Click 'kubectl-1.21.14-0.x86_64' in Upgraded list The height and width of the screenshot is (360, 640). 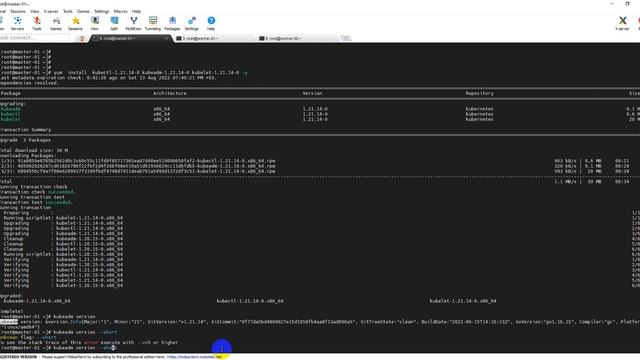click(x=250, y=301)
